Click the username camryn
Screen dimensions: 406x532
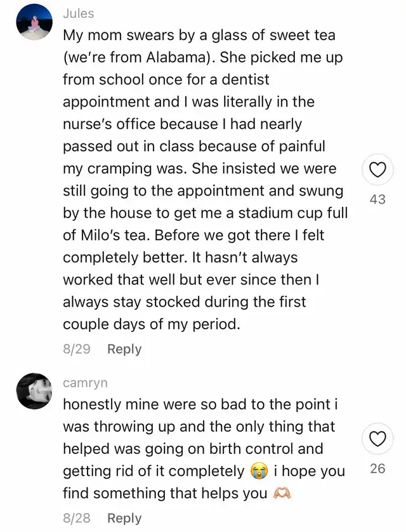(x=85, y=383)
